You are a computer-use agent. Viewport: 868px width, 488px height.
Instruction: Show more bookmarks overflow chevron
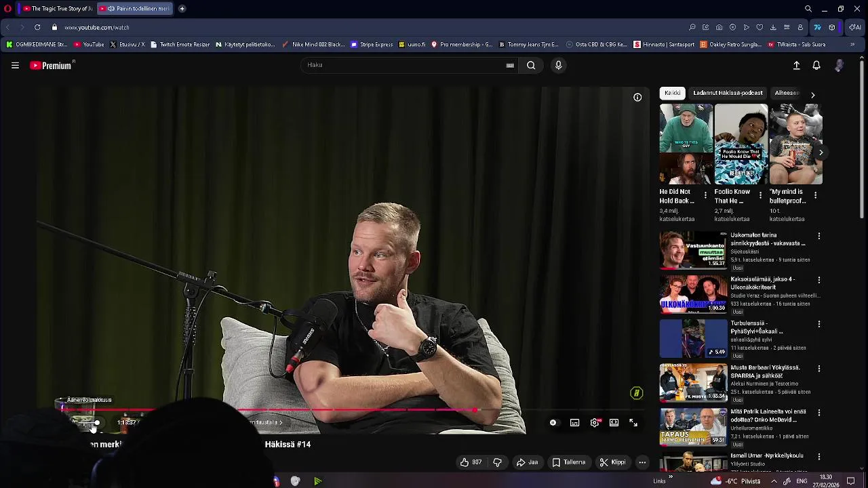(852, 45)
